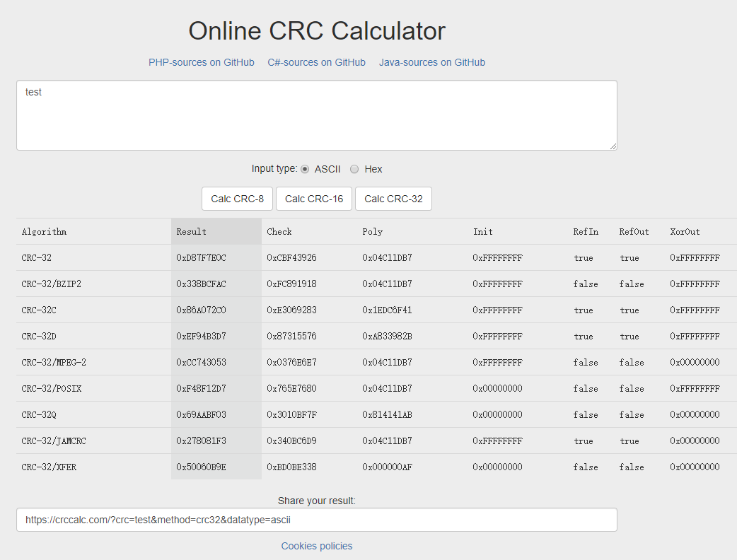The height and width of the screenshot is (560, 737).
Task: Select the CRC-32/JAMCRC result 0x278081F3
Action: pos(201,441)
